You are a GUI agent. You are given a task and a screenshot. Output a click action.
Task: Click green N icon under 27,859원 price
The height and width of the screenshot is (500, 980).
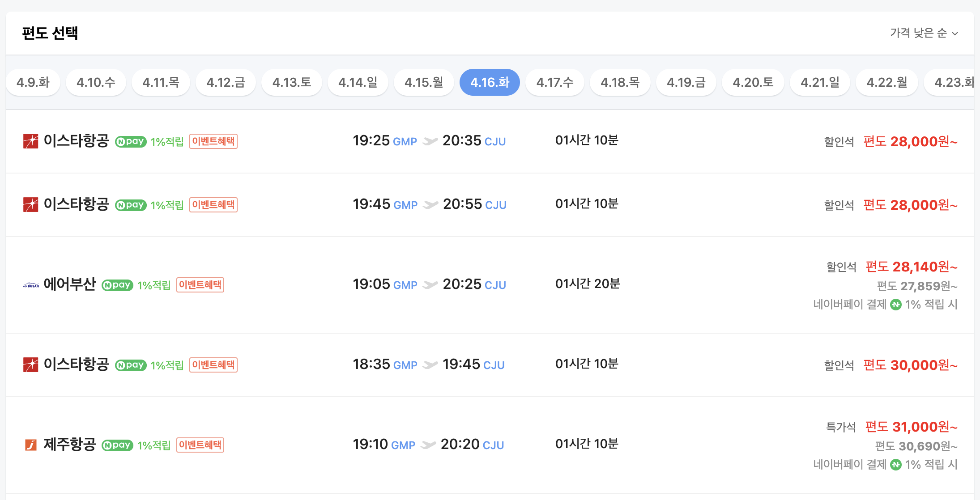tap(895, 305)
